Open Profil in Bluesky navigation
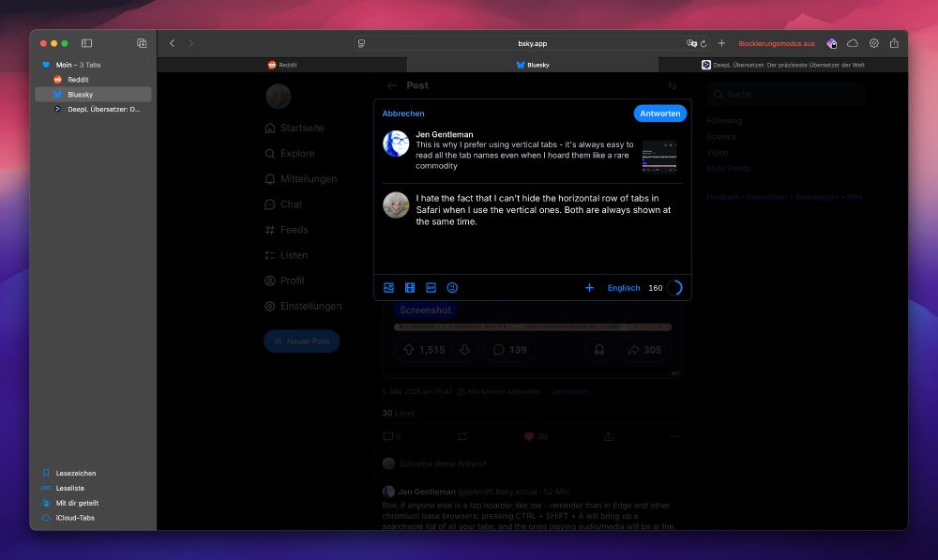This screenshot has width=938, height=560. tap(284, 280)
